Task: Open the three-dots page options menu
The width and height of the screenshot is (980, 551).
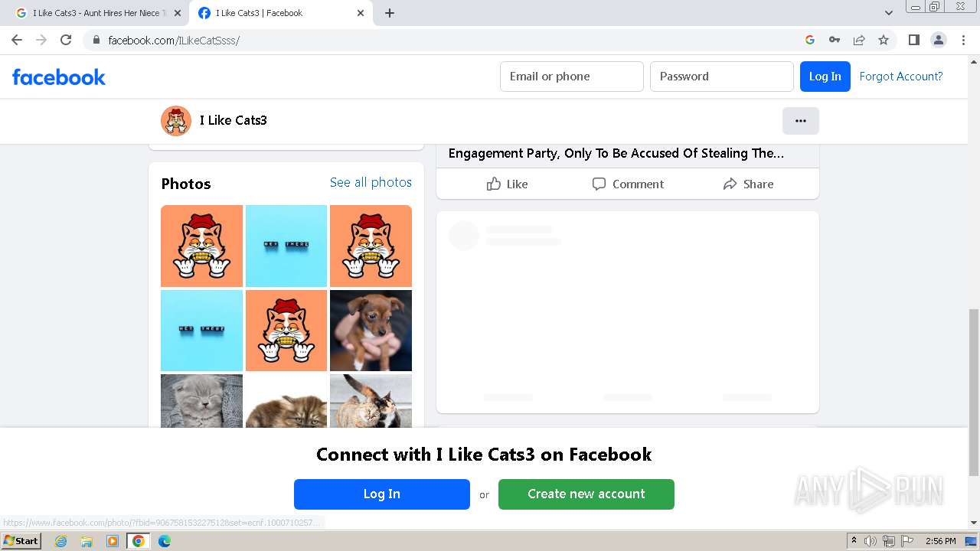Action: (x=800, y=121)
